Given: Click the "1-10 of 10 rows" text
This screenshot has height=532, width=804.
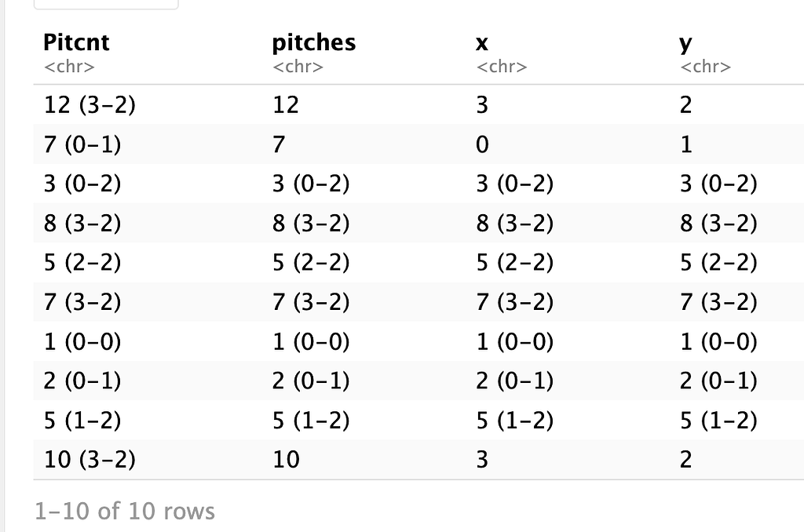Looking at the screenshot, I should tap(125, 512).
